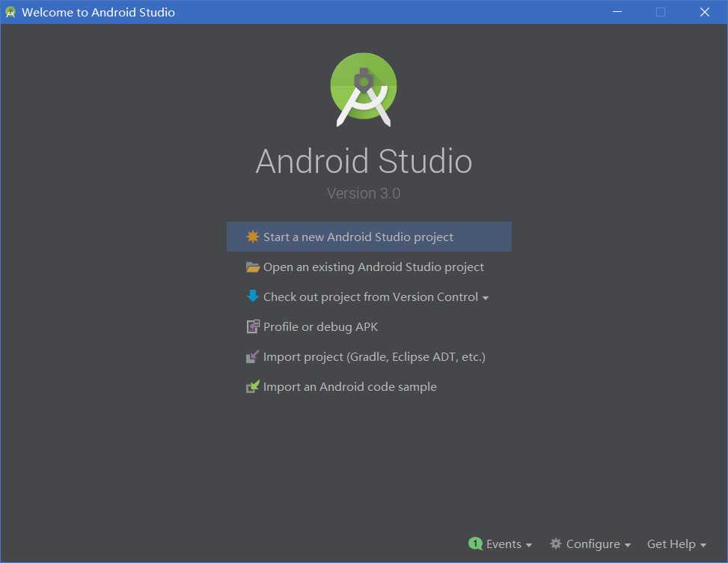Image resolution: width=728 pixels, height=563 pixels.
Task: Choose Profile or debug APK
Action: point(369,327)
